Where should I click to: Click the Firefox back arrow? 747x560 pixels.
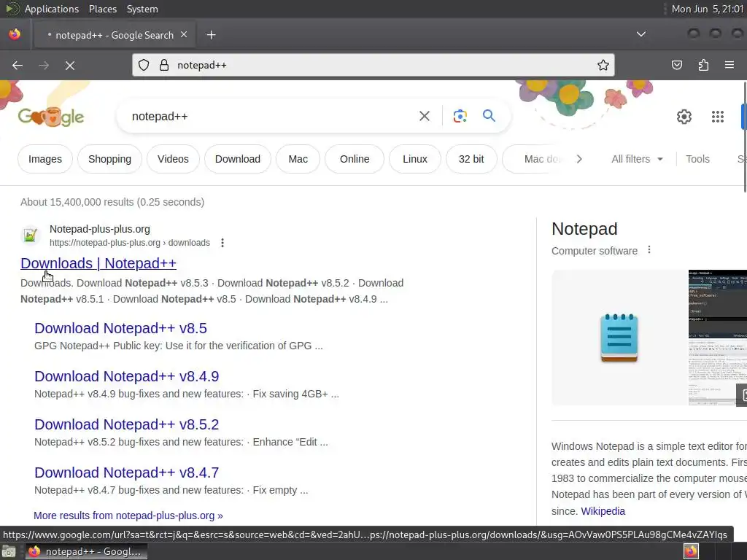tap(18, 65)
